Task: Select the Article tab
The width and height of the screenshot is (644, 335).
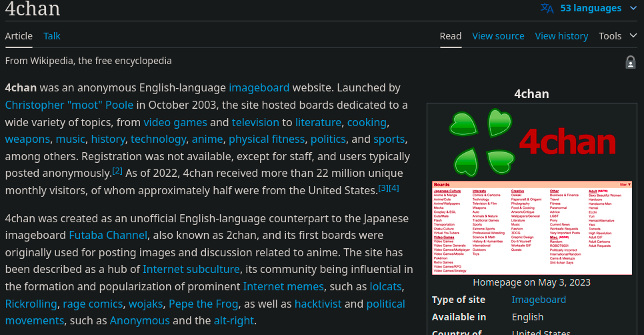Action: tap(19, 36)
